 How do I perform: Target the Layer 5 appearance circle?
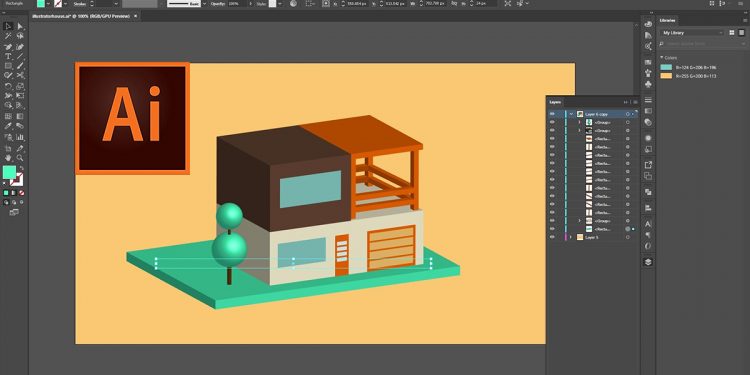628,237
